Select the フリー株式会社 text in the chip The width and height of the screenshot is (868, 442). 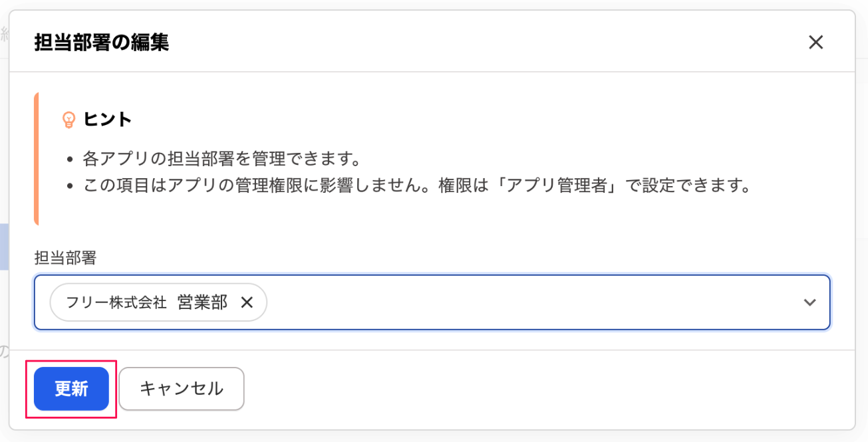pyautogui.click(x=116, y=302)
